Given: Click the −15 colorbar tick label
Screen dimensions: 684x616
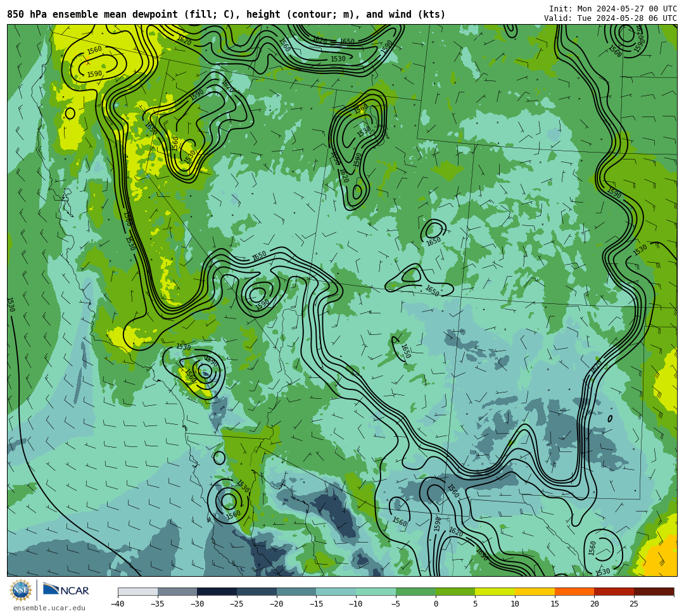Looking at the screenshot, I should [316, 604].
